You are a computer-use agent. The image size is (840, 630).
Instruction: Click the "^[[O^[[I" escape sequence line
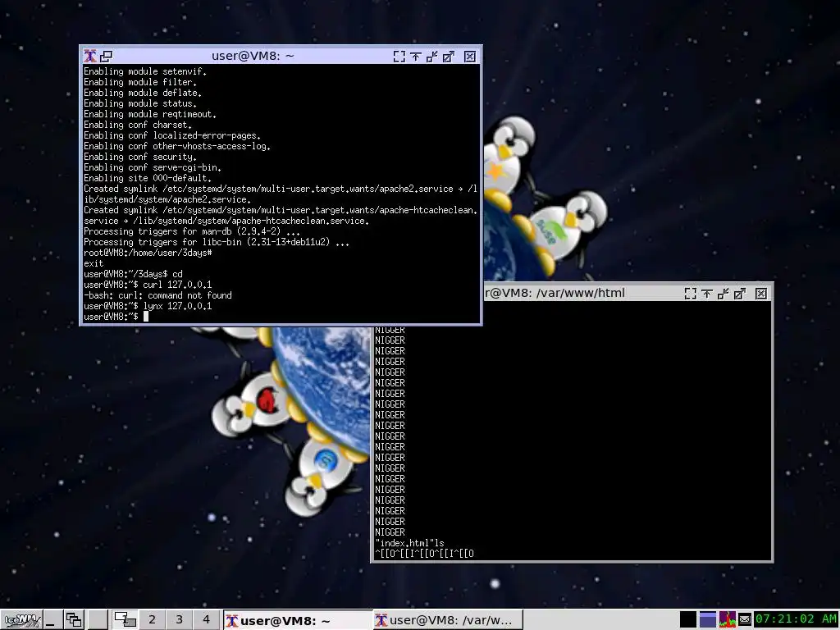pyautogui.click(x=424, y=554)
